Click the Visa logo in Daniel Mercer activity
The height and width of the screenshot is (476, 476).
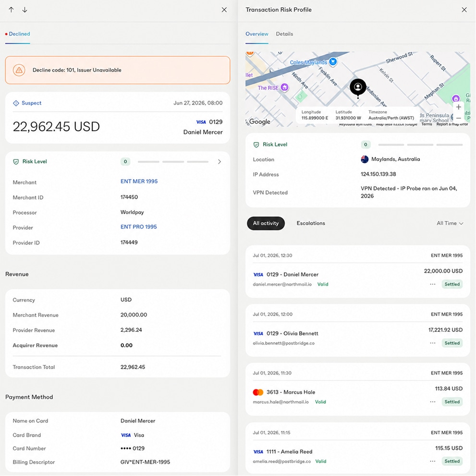point(258,275)
